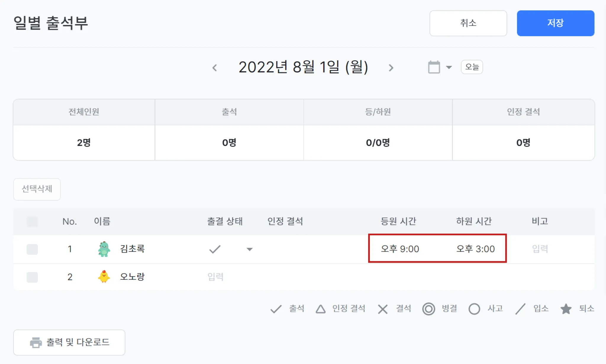This screenshot has height=364, width=606.
Task: Click the yellow chick avatar of 오노랑
Action: point(104,277)
